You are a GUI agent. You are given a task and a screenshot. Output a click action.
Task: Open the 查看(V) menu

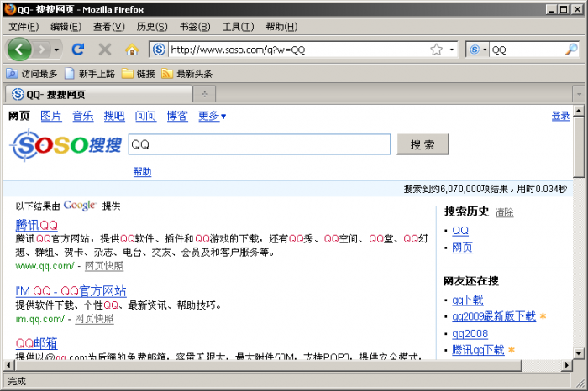108,27
